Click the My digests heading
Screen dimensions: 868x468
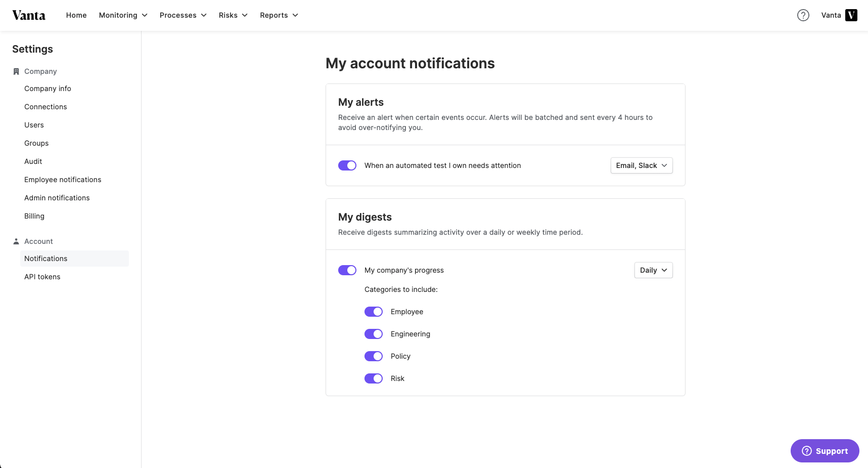click(x=365, y=217)
